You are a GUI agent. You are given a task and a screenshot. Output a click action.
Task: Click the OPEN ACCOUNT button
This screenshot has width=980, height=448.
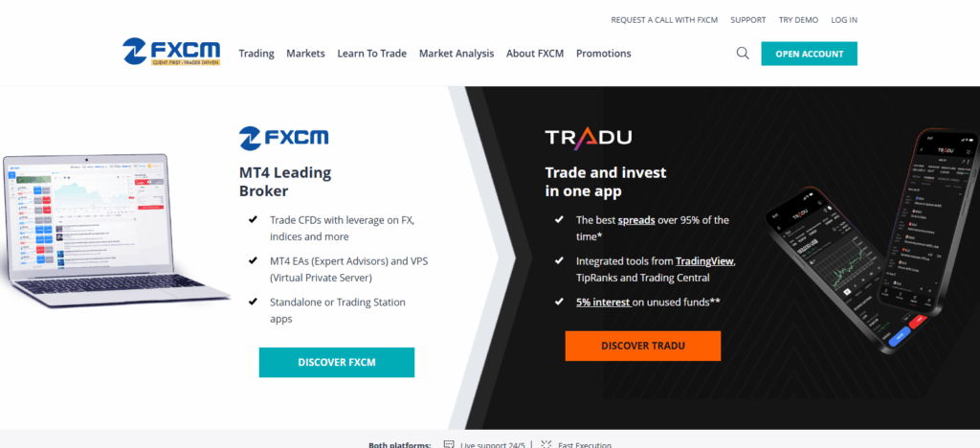[810, 54]
